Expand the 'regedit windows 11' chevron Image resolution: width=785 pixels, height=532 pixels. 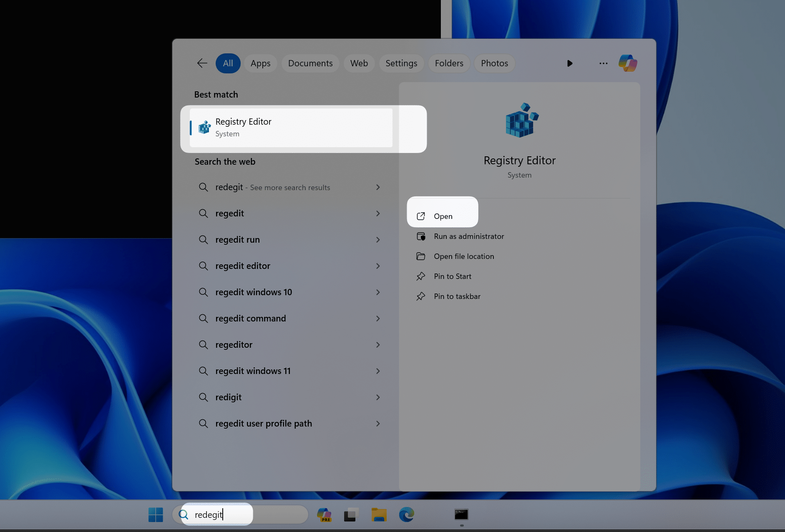(x=378, y=371)
